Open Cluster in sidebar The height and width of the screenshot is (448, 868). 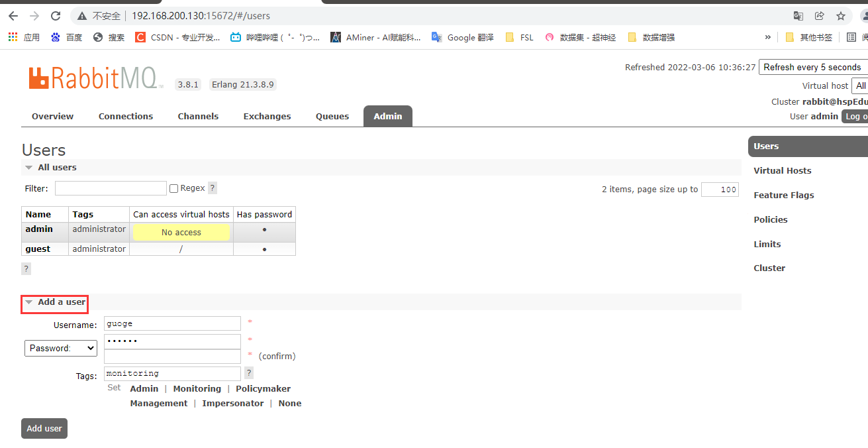coord(769,268)
